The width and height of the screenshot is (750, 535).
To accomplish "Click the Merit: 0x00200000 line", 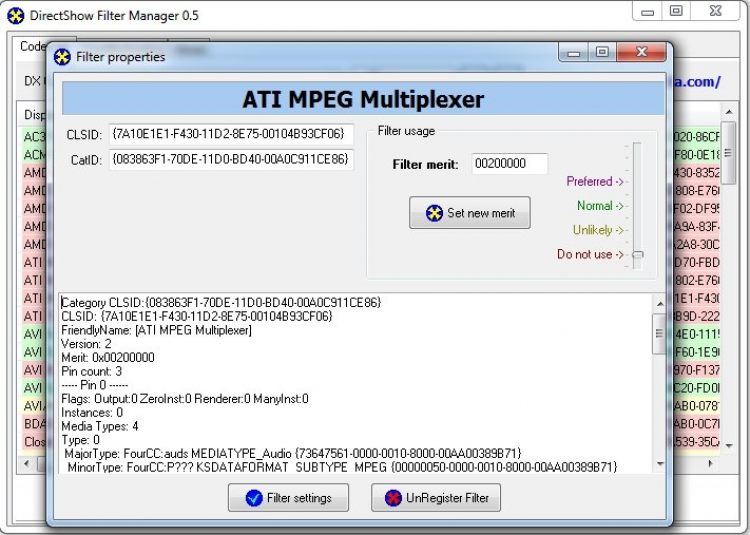I will click(x=108, y=358).
